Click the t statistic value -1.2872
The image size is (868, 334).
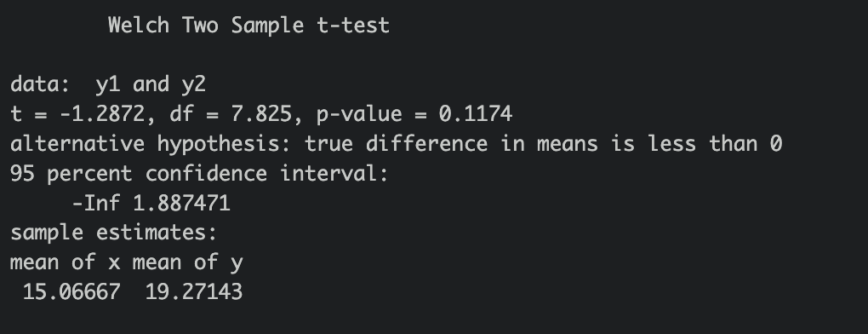(102, 114)
